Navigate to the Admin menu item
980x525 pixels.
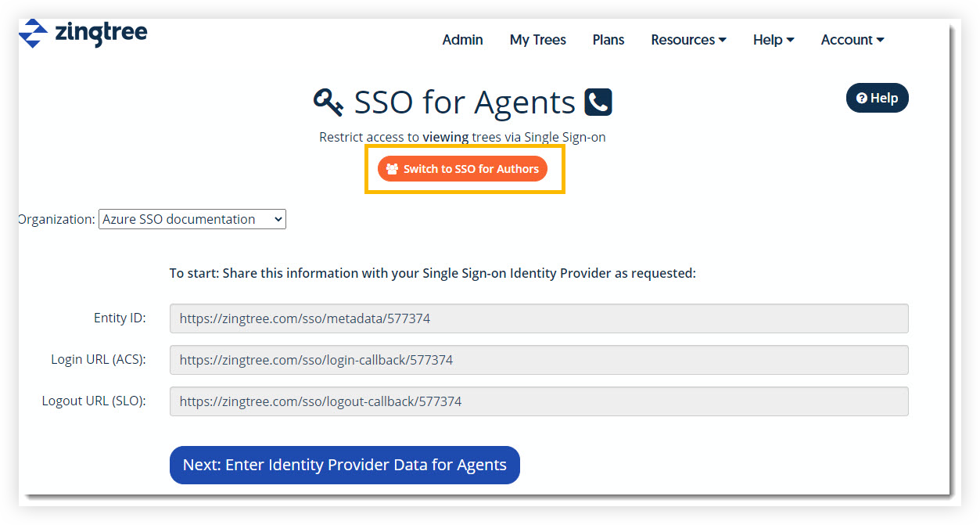[x=462, y=39]
